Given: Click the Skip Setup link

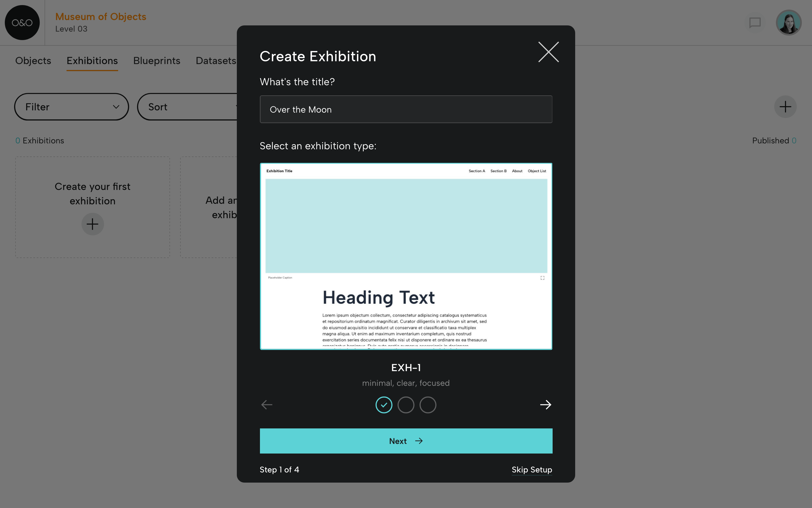Looking at the screenshot, I should pos(532,470).
